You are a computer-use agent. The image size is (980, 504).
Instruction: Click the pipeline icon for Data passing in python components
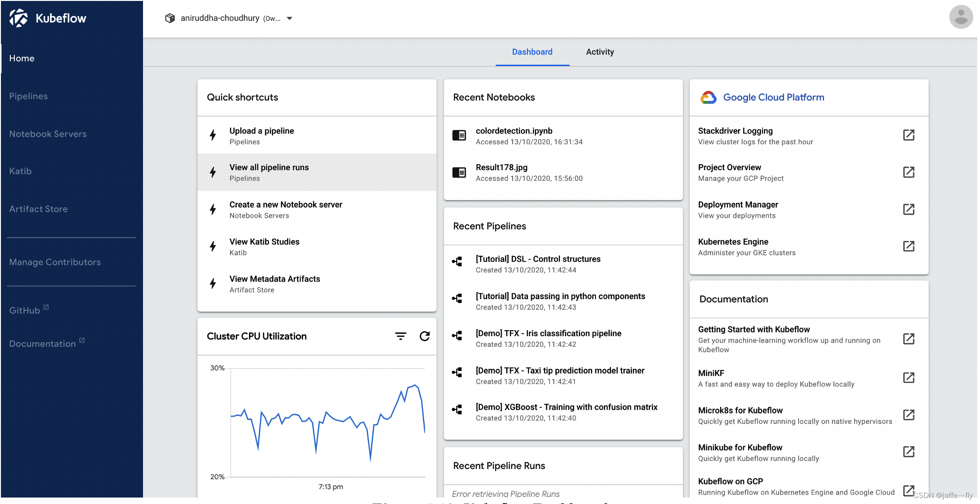coord(457,298)
